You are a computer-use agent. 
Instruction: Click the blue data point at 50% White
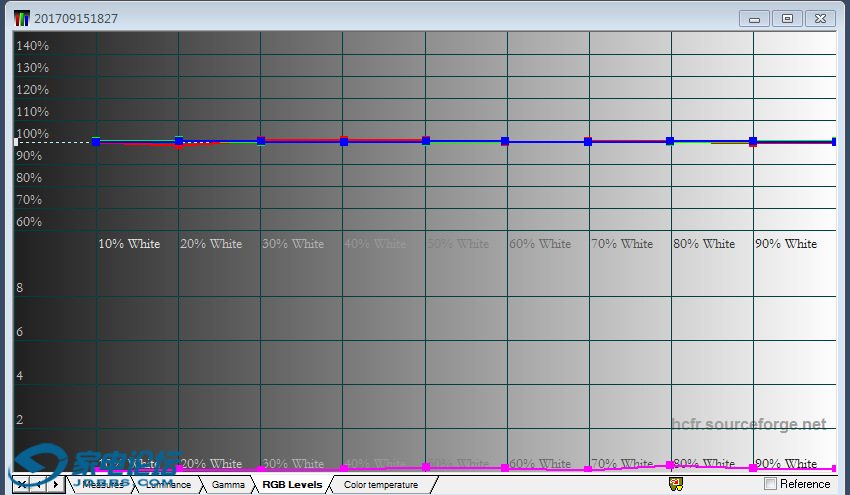click(x=426, y=141)
